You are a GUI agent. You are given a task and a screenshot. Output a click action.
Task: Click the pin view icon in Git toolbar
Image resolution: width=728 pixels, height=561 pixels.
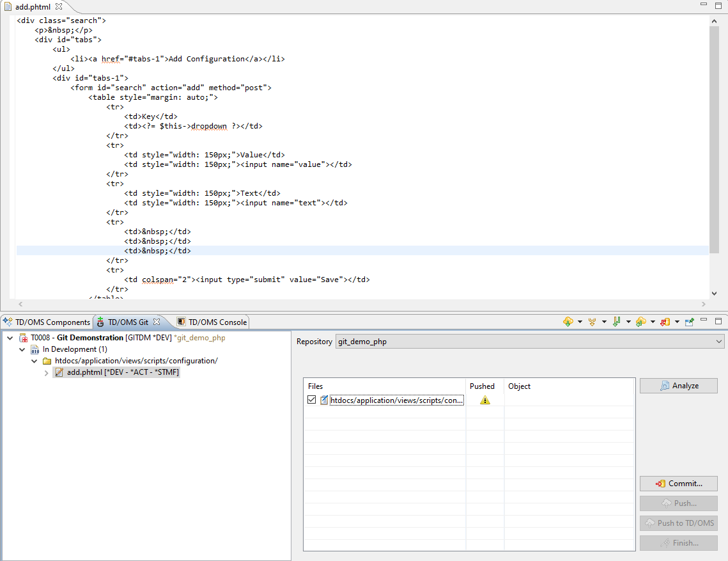689,322
